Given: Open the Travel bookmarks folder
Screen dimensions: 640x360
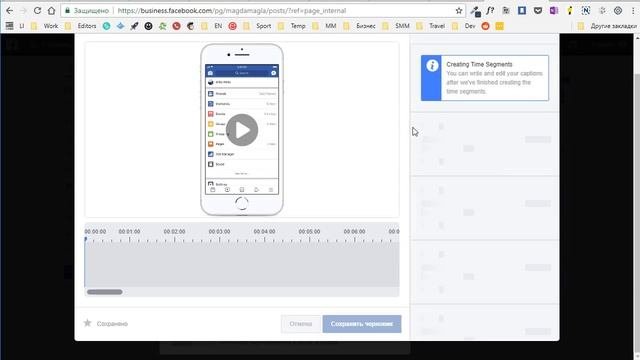Looking at the screenshot, I should point(431,26).
